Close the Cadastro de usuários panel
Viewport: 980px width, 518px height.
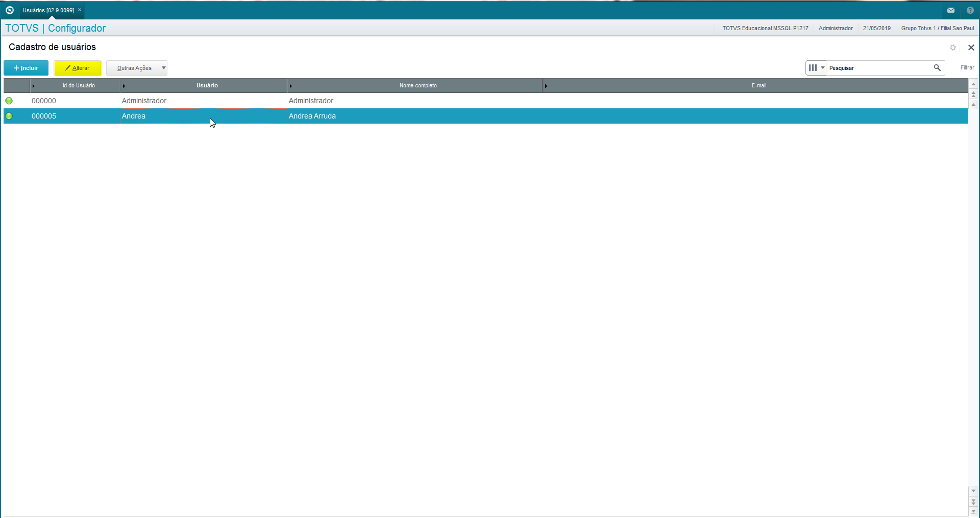(x=971, y=48)
